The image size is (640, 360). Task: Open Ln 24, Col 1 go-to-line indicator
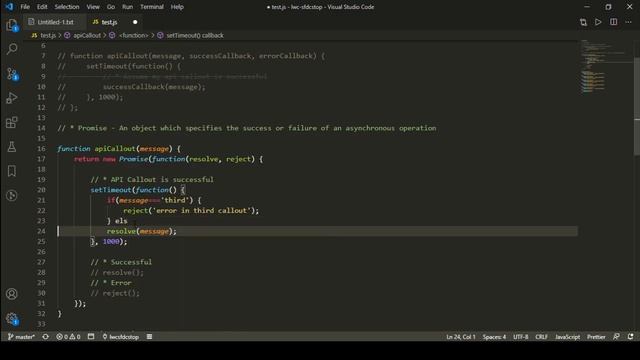pos(461,337)
